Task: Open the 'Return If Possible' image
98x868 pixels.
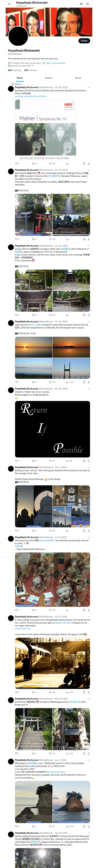Action: pos(52,429)
